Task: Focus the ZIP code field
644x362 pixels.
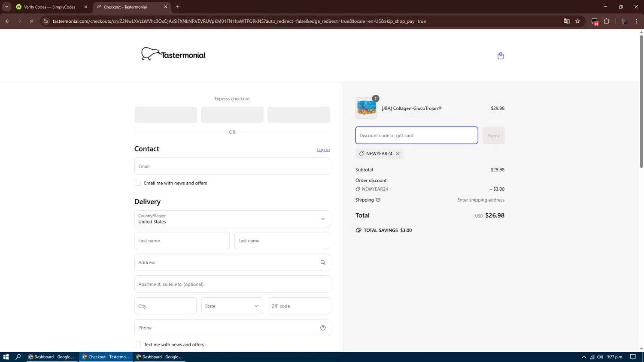Action: [299, 306]
